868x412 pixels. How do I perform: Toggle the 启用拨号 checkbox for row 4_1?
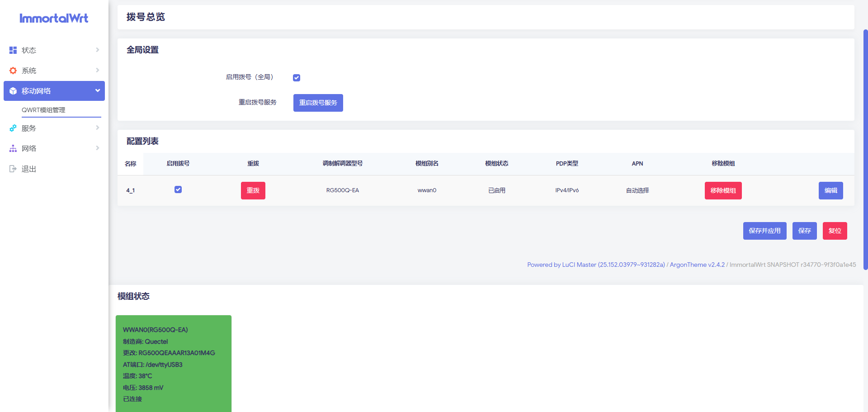pos(178,189)
